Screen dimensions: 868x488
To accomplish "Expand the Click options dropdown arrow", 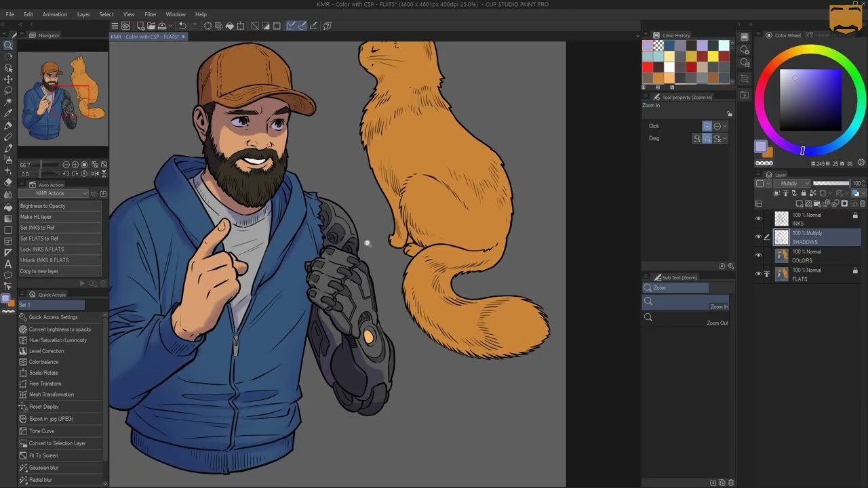I will pos(725,126).
